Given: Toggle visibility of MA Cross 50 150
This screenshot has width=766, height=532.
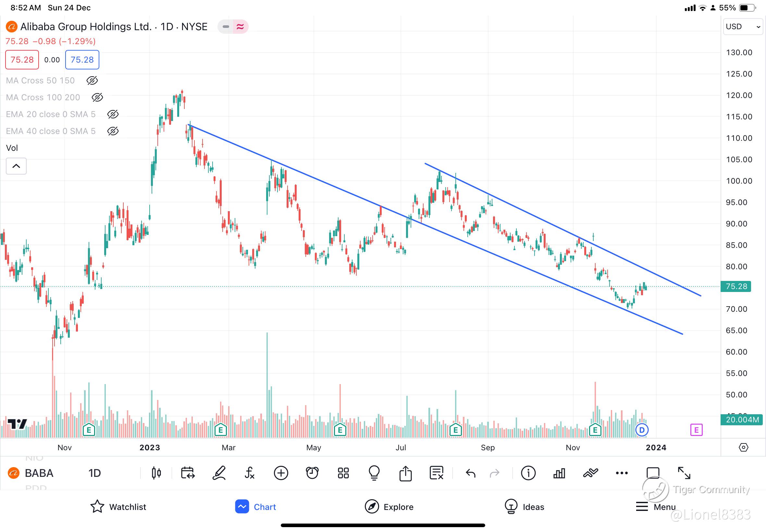Looking at the screenshot, I should tap(92, 80).
